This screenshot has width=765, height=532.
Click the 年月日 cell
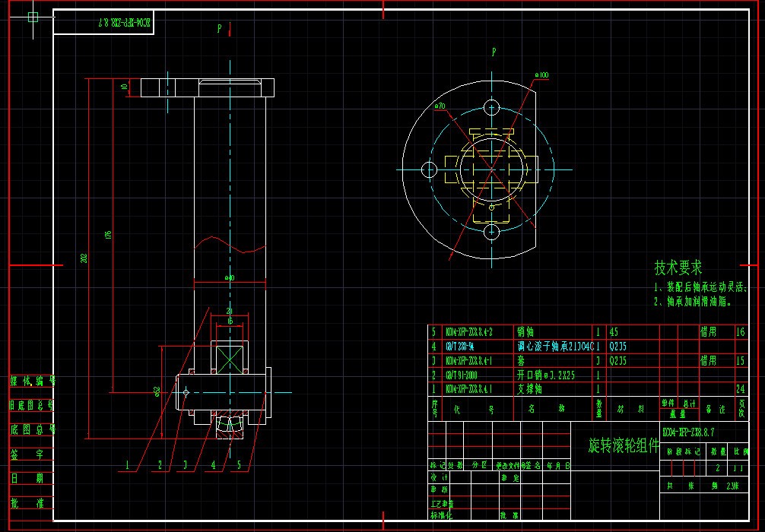click(558, 466)
